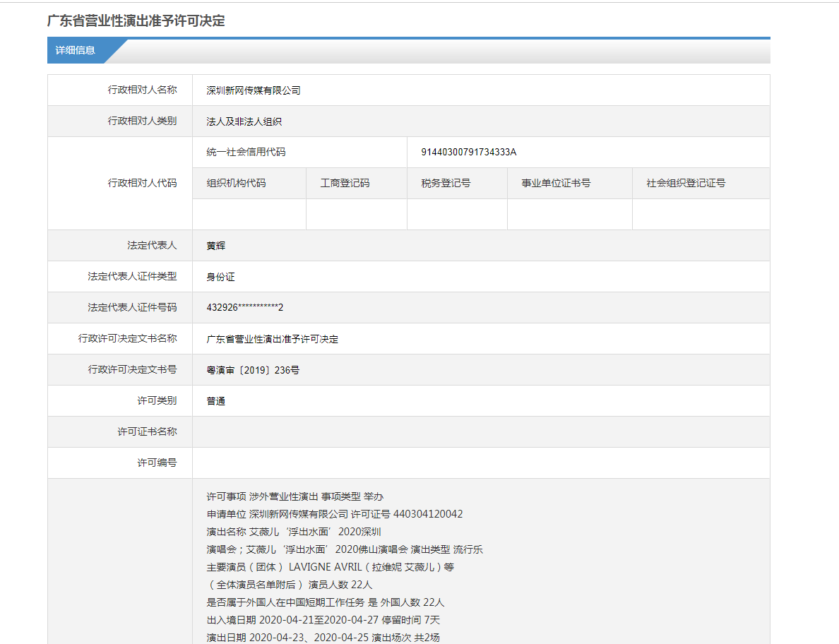Click legal representative name 黄辉
Viewport: 839px width, 644px height.
(x=215, y=246)
